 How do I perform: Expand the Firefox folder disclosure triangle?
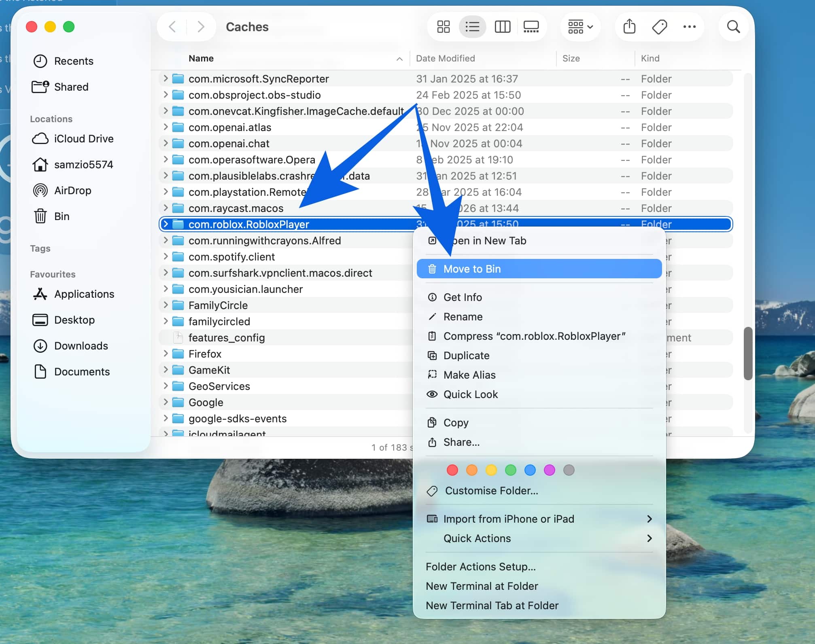tap(166, 354)
